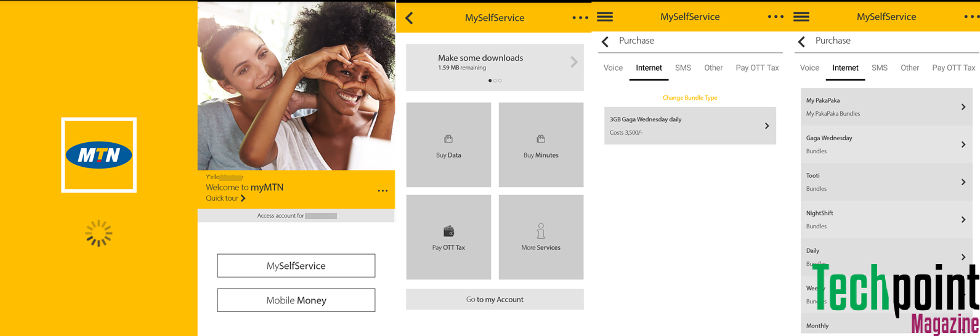Tap the More Services info icon
This screenshot has width=980, height=336.
click(541, 231)
